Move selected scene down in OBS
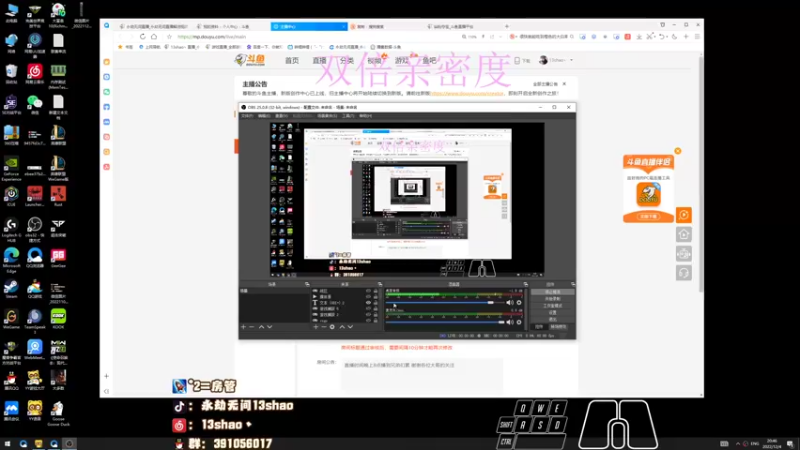Image resolution: width=800 pixels, height=450 pixels. (x=269, y=327)
